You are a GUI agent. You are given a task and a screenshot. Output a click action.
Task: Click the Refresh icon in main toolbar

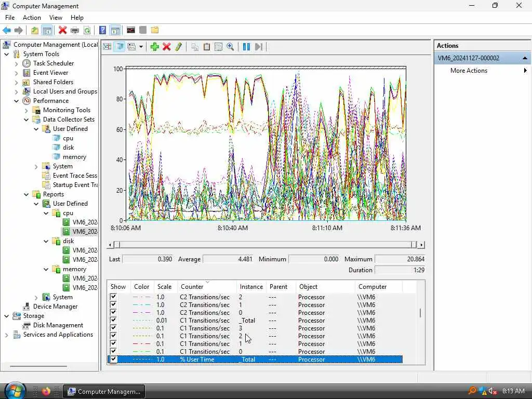pyautogui.click(x=87, y=30)
